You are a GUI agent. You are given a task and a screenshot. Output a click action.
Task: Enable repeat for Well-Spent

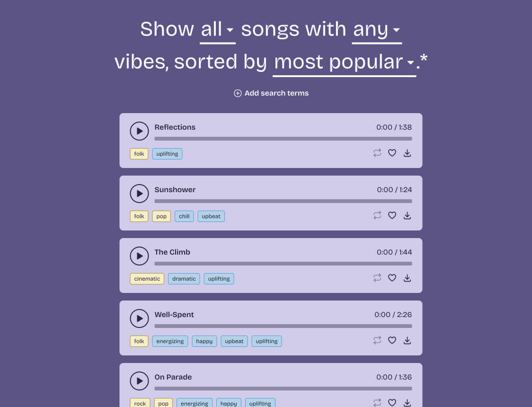pyautogui.click(x=377, y=340)
